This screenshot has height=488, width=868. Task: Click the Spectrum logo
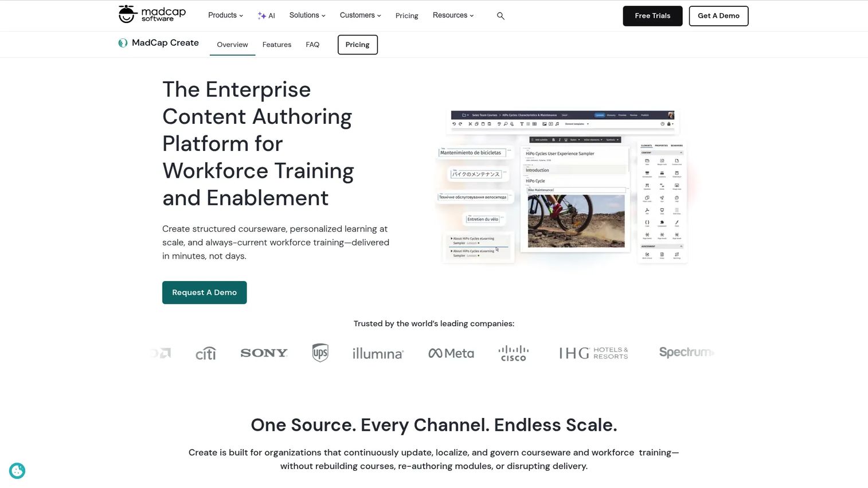pos(686,352)
